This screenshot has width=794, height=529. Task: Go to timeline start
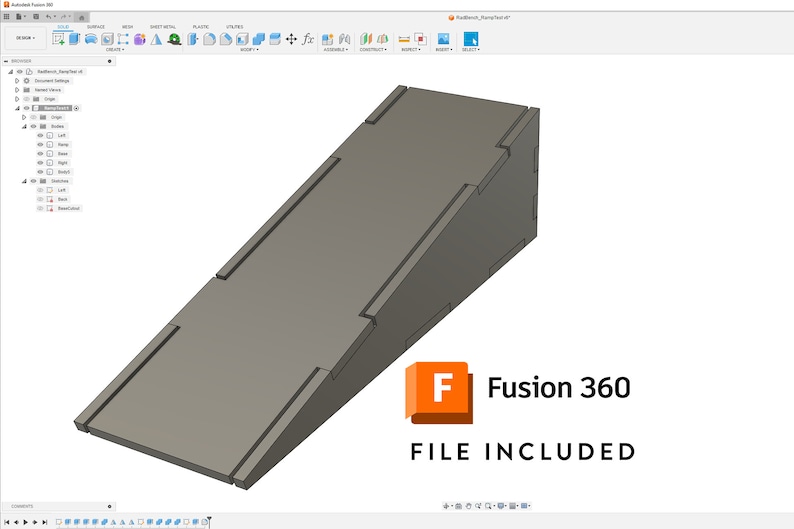(7, 522)
